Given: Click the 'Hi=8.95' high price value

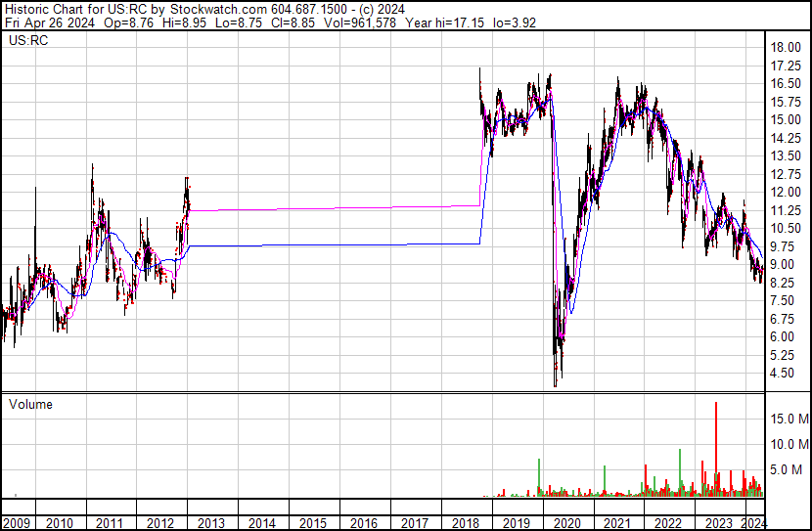Looking at the screenshot, I should pyautogui.click(x=184, y=22).
